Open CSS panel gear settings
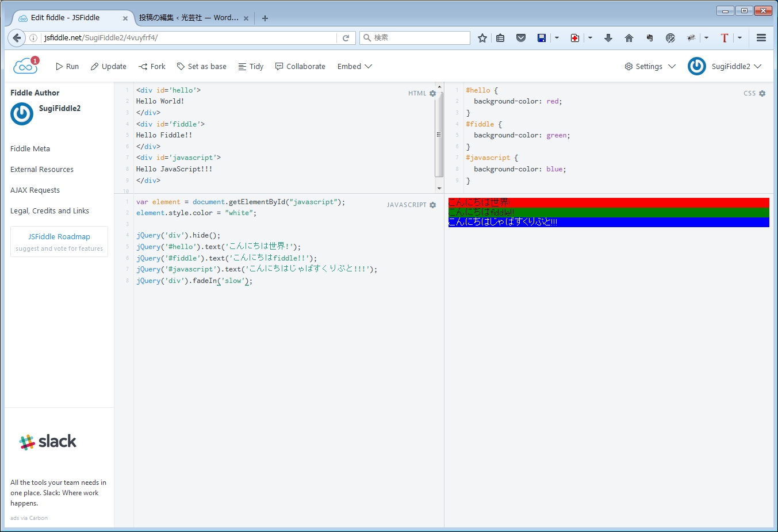 coord(762,93)
